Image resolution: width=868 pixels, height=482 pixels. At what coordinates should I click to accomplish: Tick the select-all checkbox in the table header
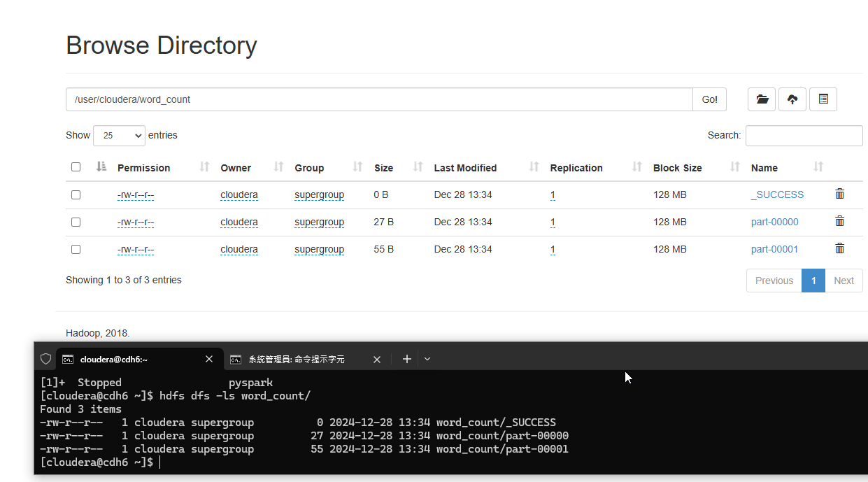pyautogui.click(x=76, y=167)
